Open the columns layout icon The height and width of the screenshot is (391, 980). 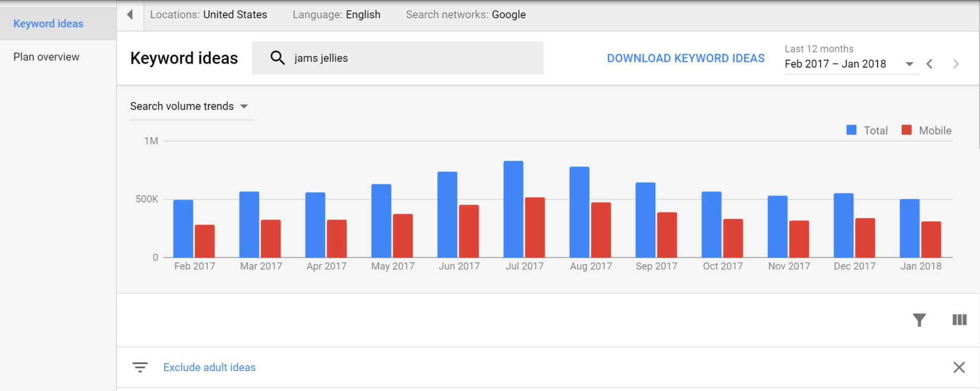pos(959,320)
